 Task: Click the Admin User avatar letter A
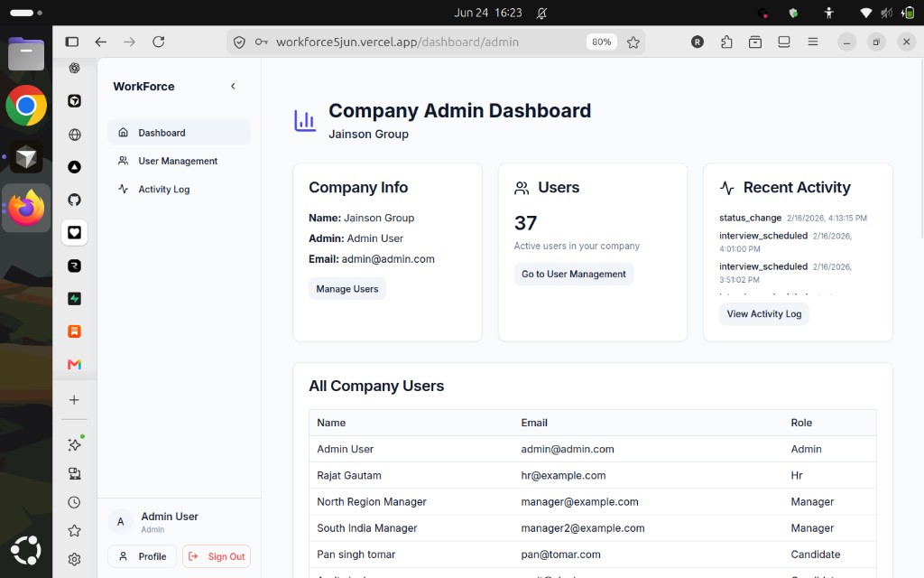pyautogui.click(x=120, y=521)
